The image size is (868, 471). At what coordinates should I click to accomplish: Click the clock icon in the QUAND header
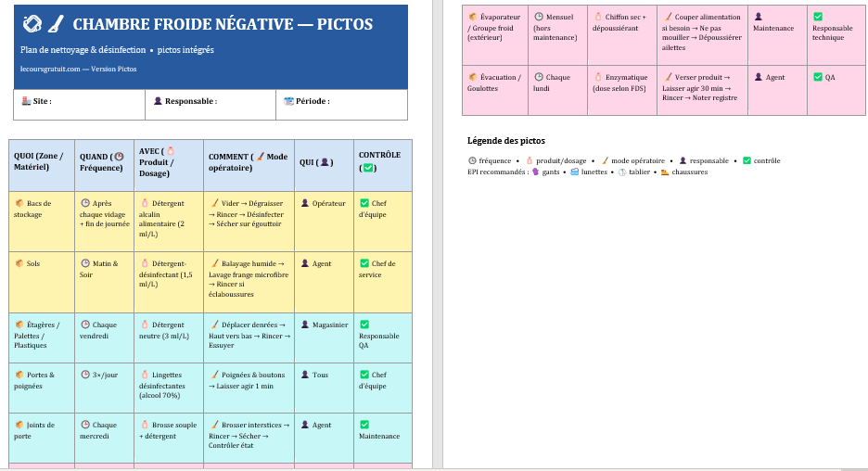pyautogui.click(x=118, y=157)
